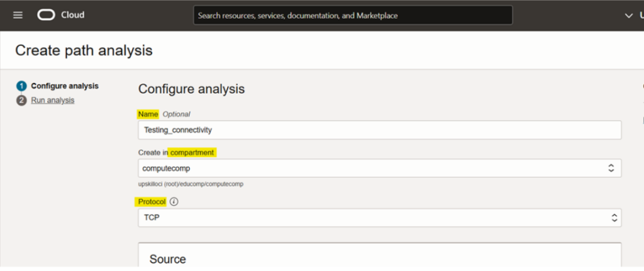Screen dimensions: 644x271
Task: Click the Cloud text beside the logo
Action: [x=72, y=15]
